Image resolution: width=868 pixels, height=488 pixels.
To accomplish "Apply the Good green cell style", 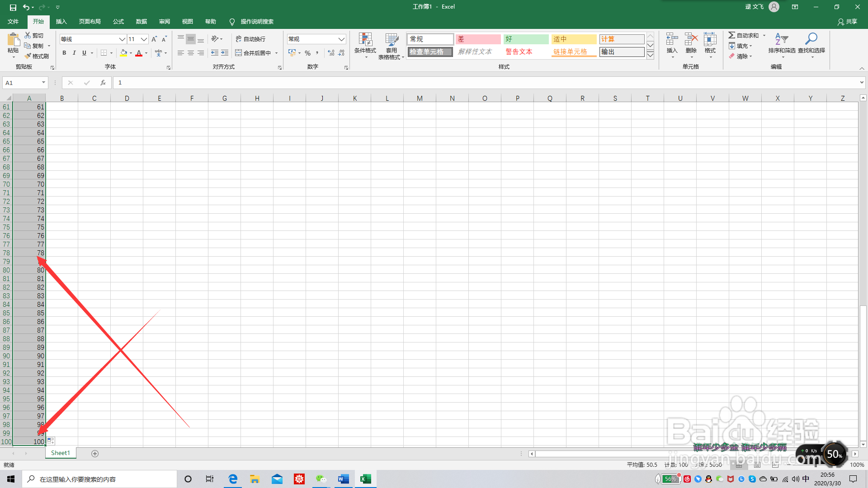I will pyautogui.click(x=525, y=39).
